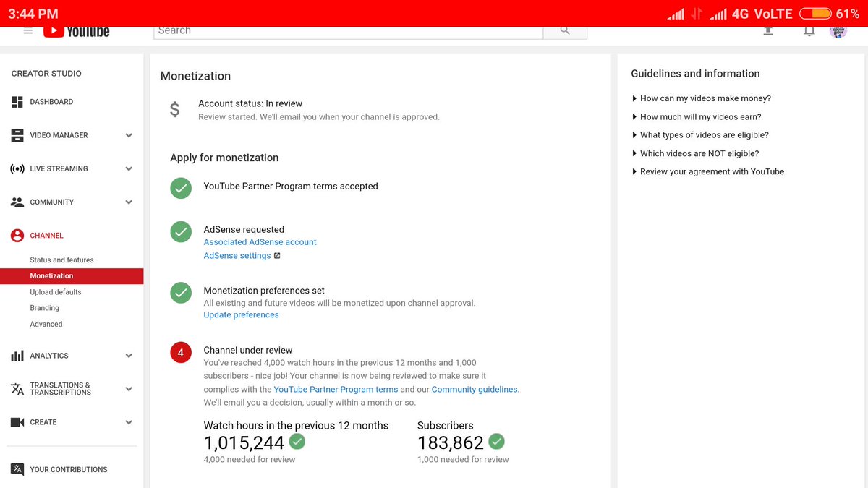This screenshot has width=868, height=488.
Task: Click 'Guidelines and information' heading
Action: tap(695, 74)
